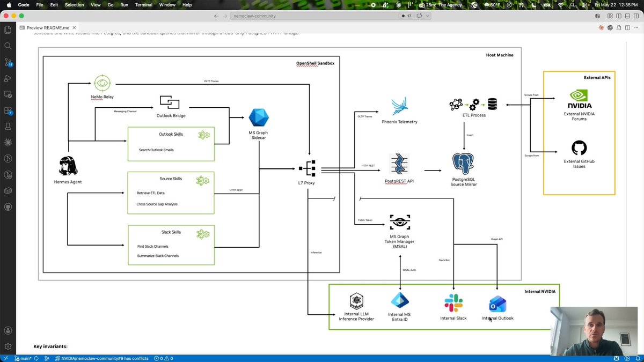The image size is (644, 362).
Task: Click the weather 60°F menu bar item
Action: (492, 5)
